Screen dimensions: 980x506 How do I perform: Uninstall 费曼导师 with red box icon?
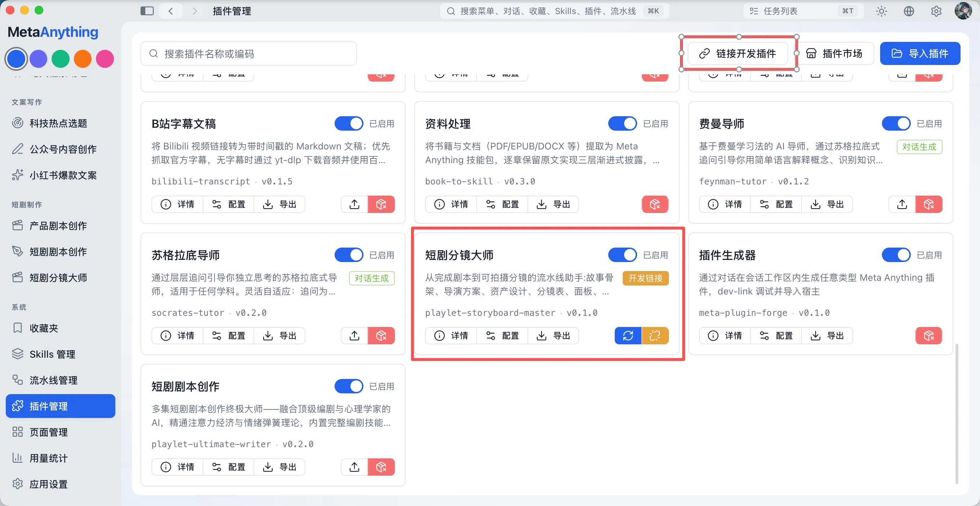tap(929, 204)
